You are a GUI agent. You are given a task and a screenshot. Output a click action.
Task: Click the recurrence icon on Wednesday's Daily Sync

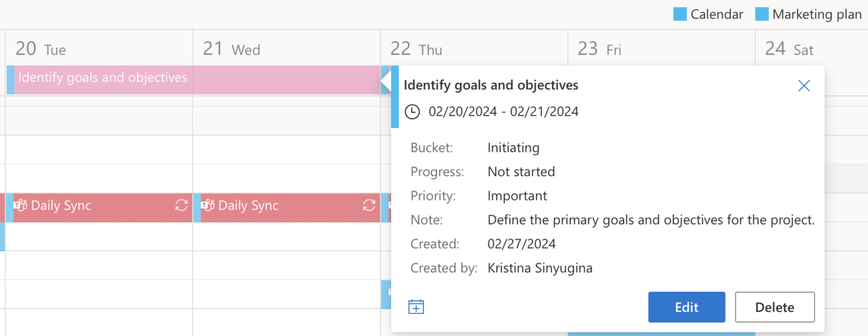tap(368, 206)
